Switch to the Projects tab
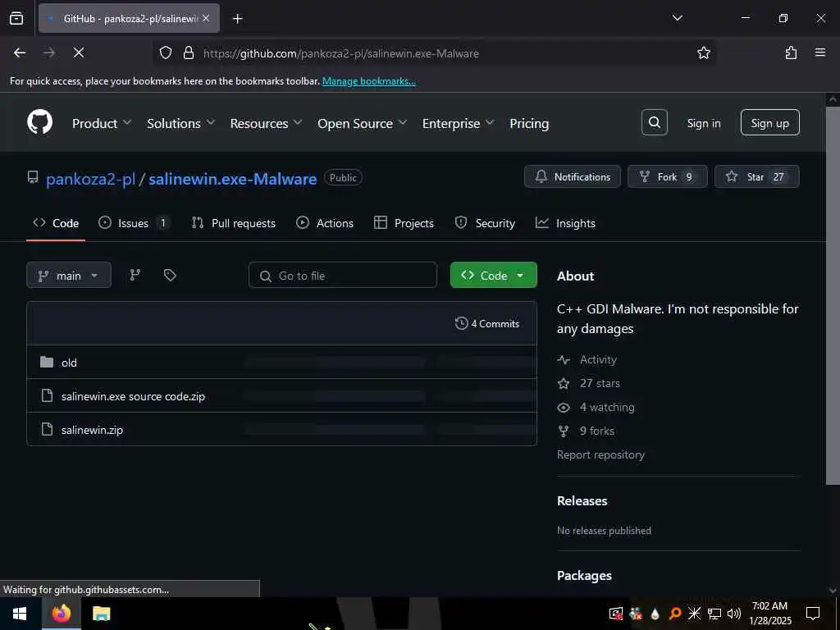Screen dimensions: 840x630 coord(404,223)
